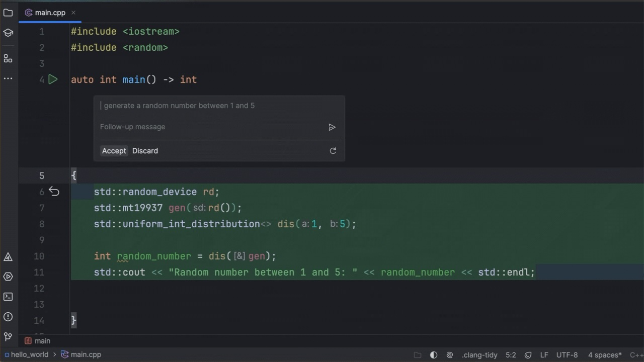The image size is (644, 362).
Task: Accept the generated code
Action: point(114,151)
